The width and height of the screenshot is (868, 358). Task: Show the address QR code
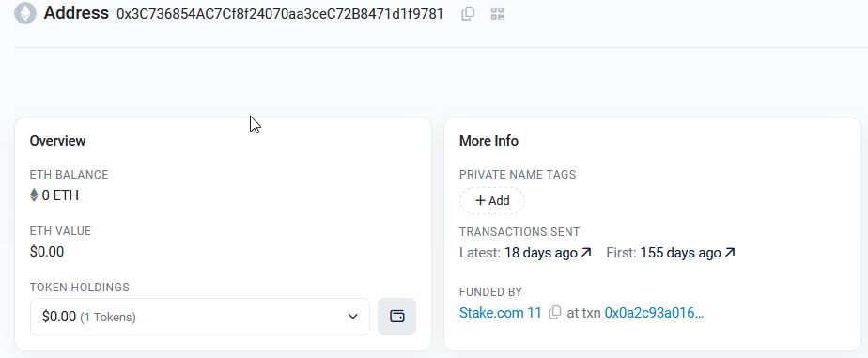click(498, 14)
